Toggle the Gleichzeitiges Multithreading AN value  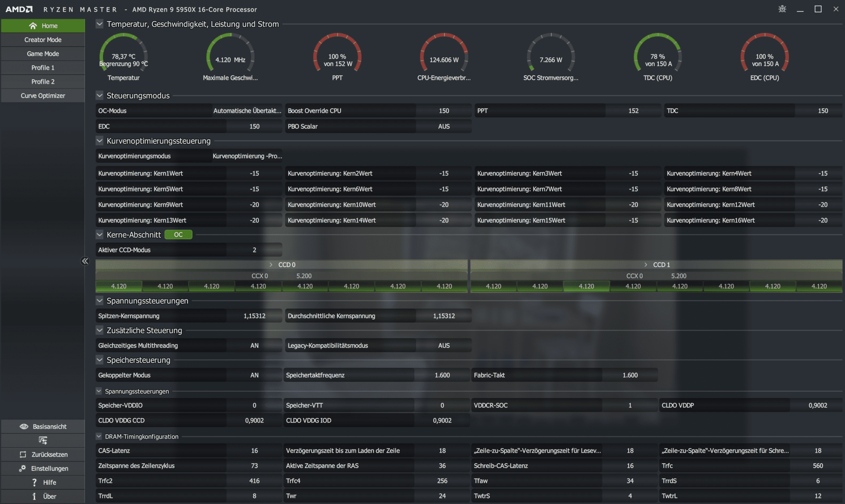(x=254, y=345)
